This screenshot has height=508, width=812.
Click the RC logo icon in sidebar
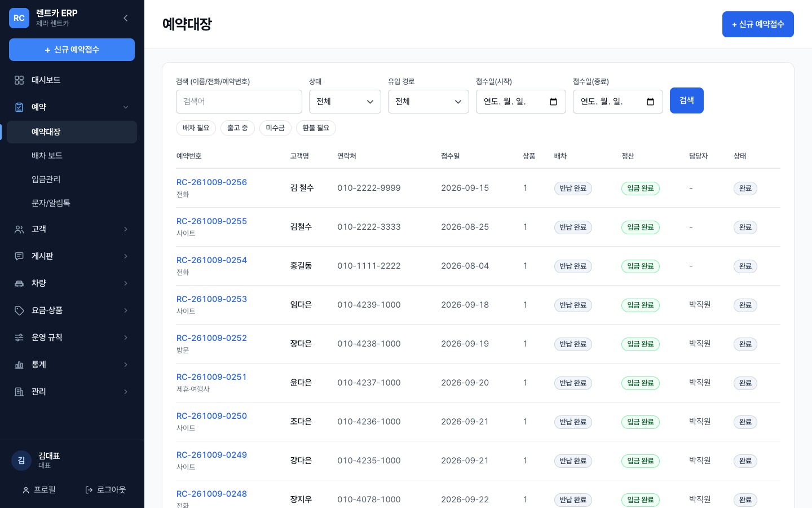tap(19, 18)
